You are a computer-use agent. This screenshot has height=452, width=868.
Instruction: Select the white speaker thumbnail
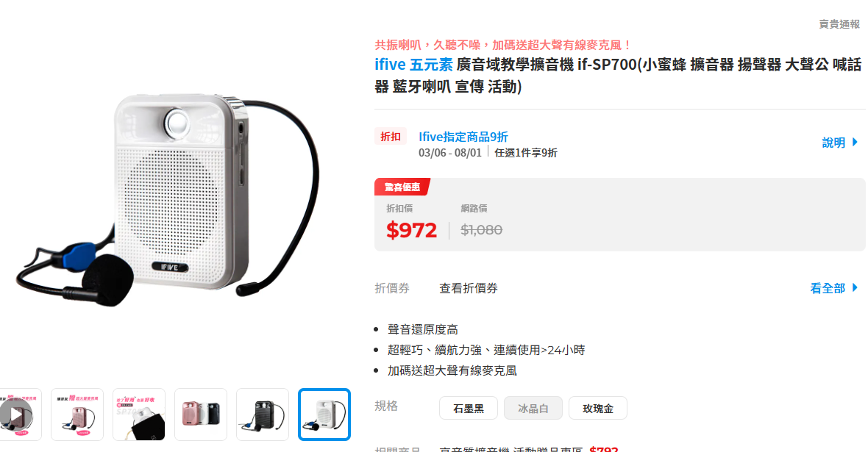click(x=324, y=415)
